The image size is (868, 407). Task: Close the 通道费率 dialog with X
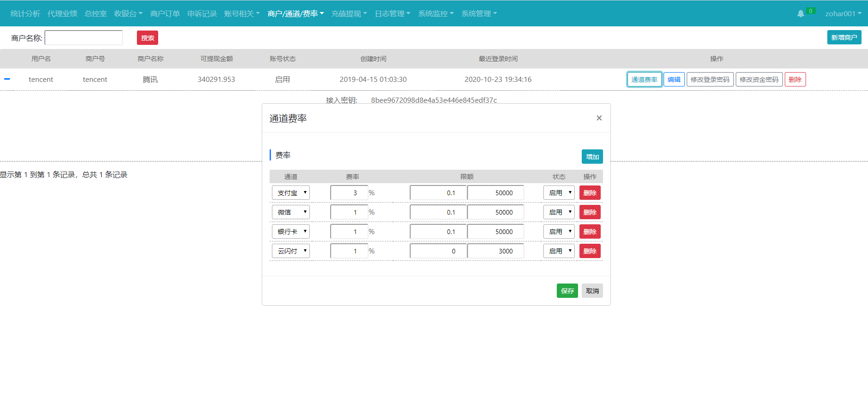[x=599, y=118]
